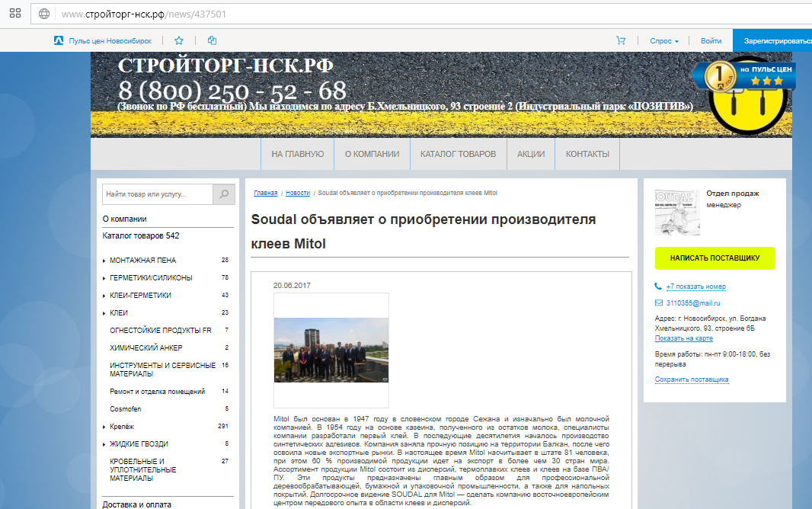
Task: Click the phone icon near show number
Action: point(658,287)
